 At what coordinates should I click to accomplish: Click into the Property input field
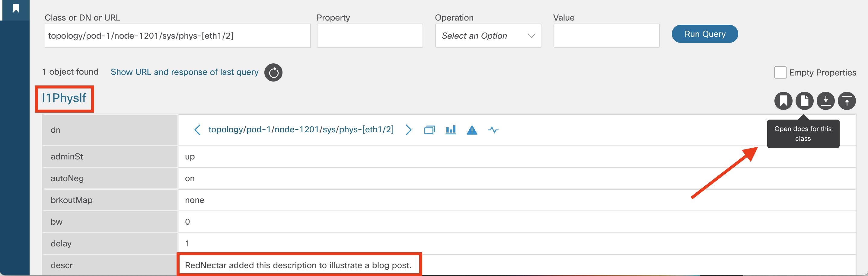point(369,36)
